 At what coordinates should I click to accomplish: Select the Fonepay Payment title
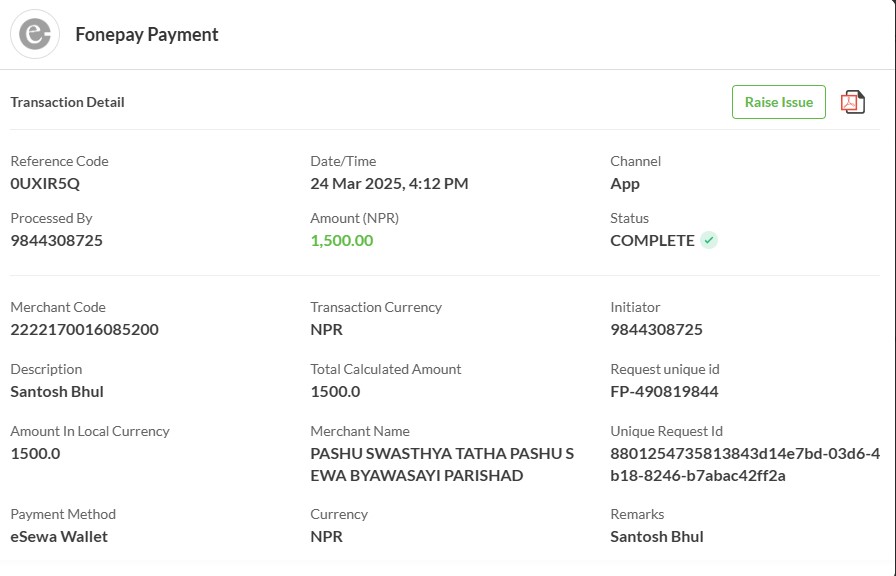coord(147,34)
